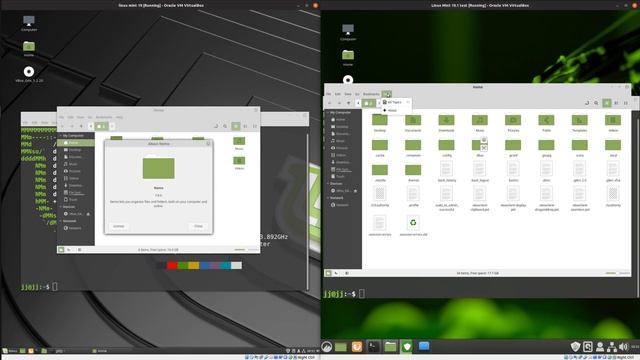Collapse My Computer section in Mint 19 sidebar
The image size is (640, 360).
click(61, 136)
